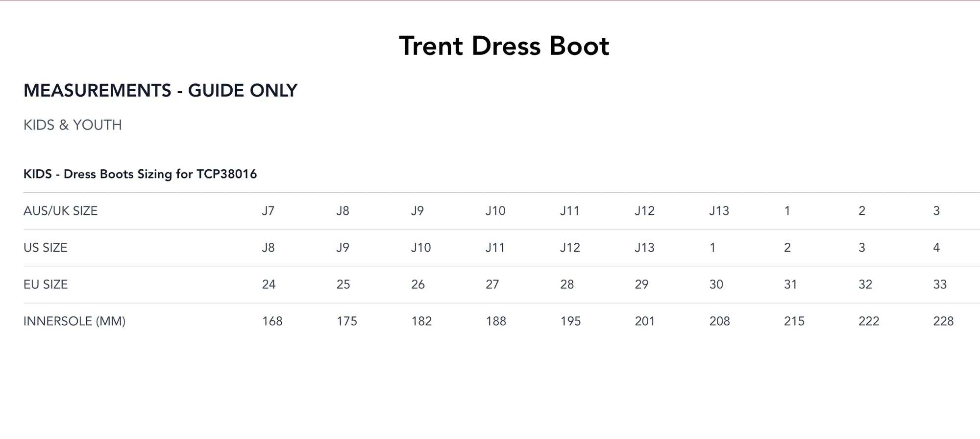Click EU size 28 cell
This screenshot has width=980, height=439.
(x=567, y=284)
